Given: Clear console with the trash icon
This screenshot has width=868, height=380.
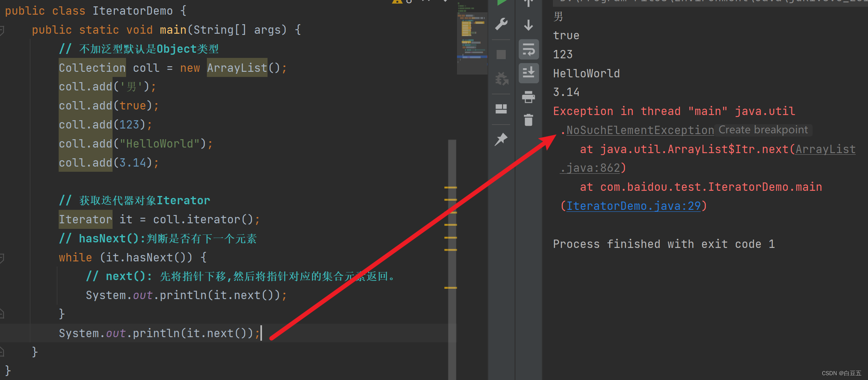Looking at the screenshot, I should pyautogui.click(x=529, y=120).
